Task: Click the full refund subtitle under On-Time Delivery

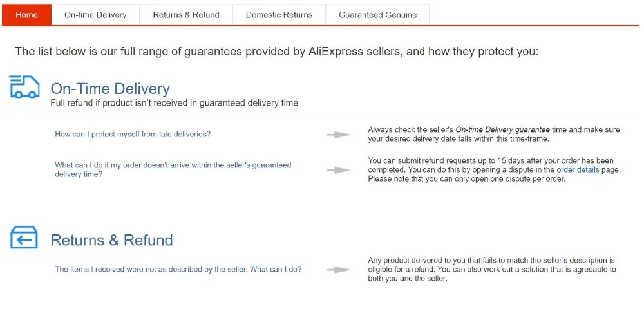Action: [x=174, y=103]
